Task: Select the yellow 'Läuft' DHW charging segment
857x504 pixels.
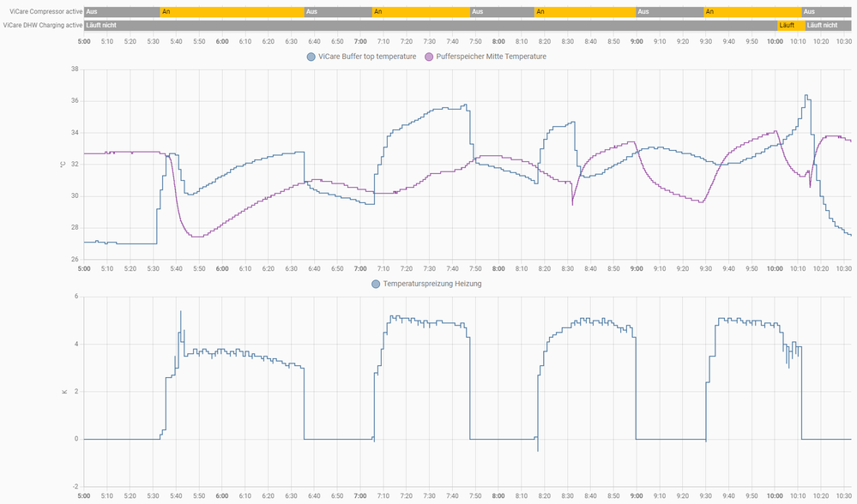Action: click(x=790, y=26)
